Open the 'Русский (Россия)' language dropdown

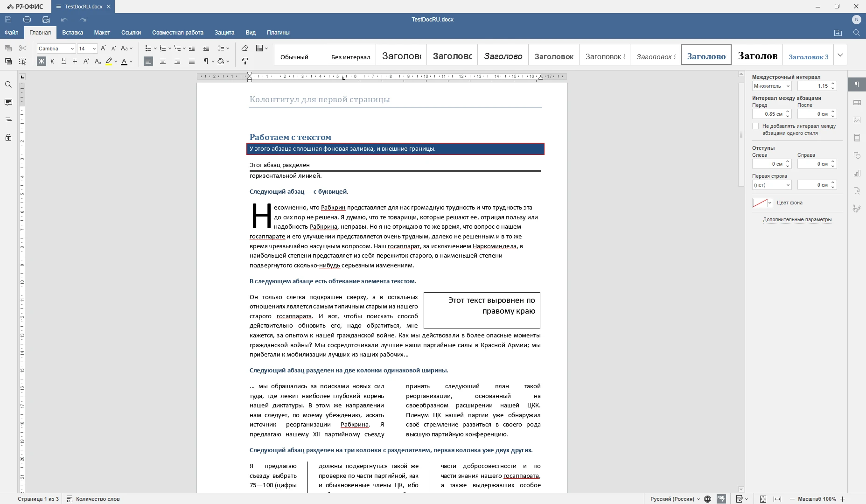point(675,499)
